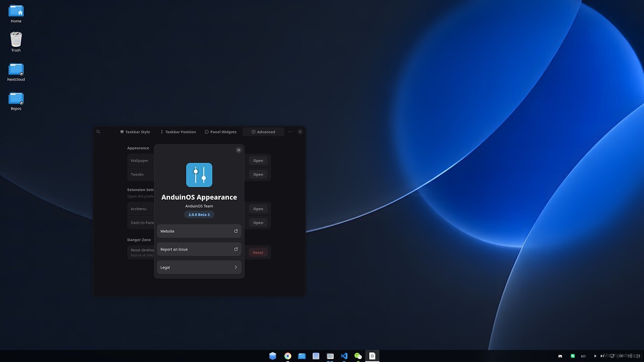The image size is (644, 362).
Task: Launch Visual Studio Code from the taskbar
Action: point(344,356)
